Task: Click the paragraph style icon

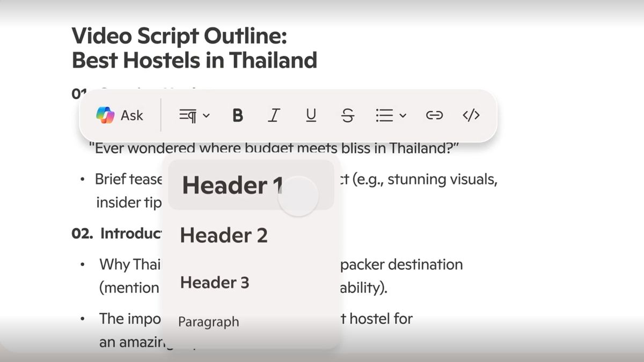Action: (187, 115)
